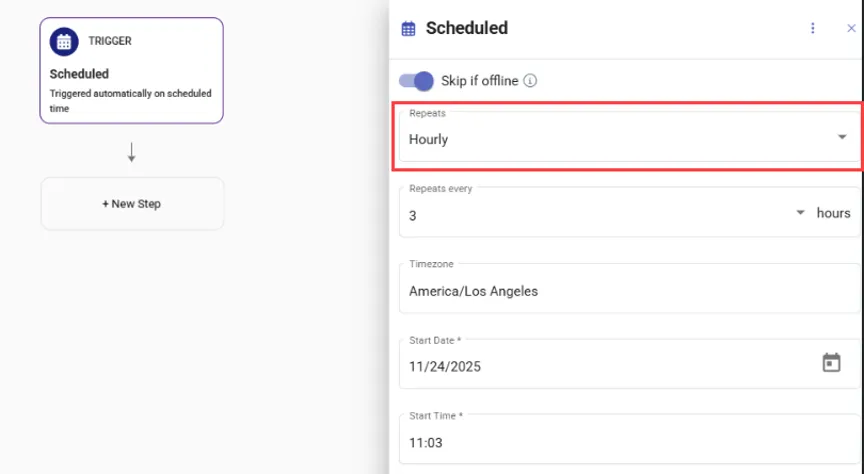Viewport: 864px width, 474px height.
Task: Close the Scheduled settings panel
Action: (851, 28)
